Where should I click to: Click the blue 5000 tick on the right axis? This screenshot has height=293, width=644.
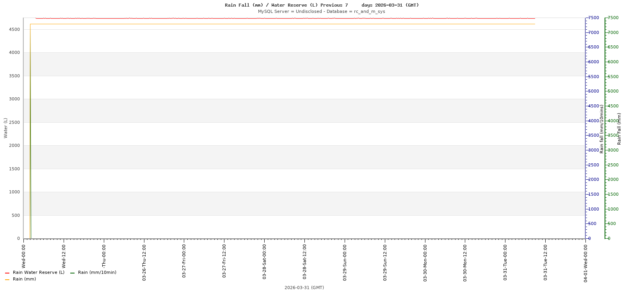coord(593,91)
